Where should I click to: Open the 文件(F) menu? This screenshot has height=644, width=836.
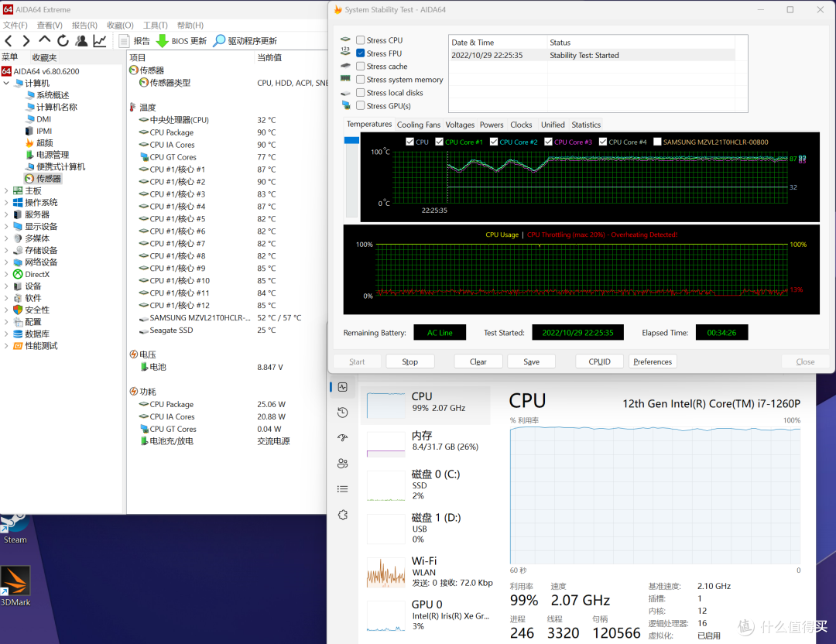(15, 25)
